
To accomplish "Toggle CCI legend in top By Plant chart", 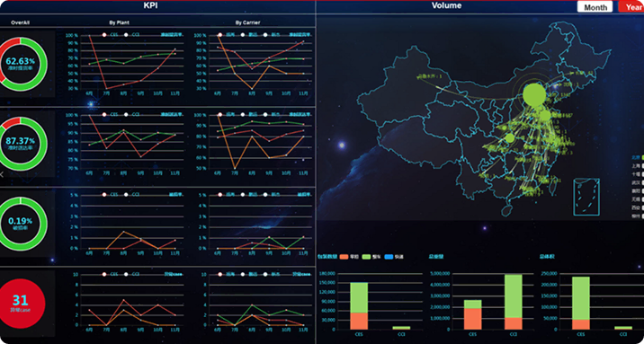I will tap(131, 35).
